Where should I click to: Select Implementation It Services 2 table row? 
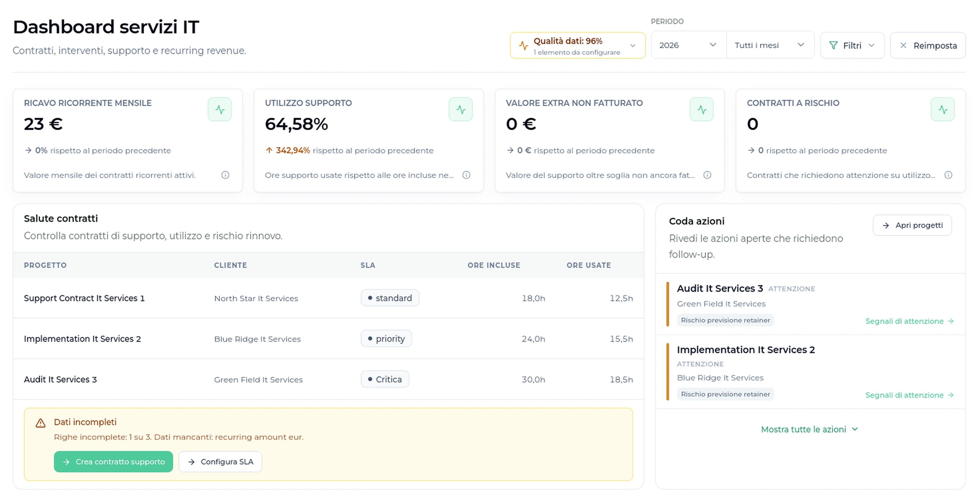pos(328,338)
